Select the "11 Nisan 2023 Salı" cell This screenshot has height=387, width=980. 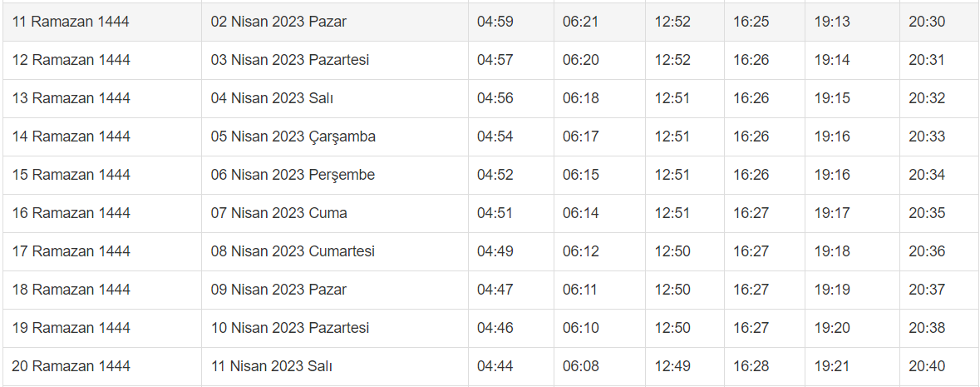[x=272, y=366]
